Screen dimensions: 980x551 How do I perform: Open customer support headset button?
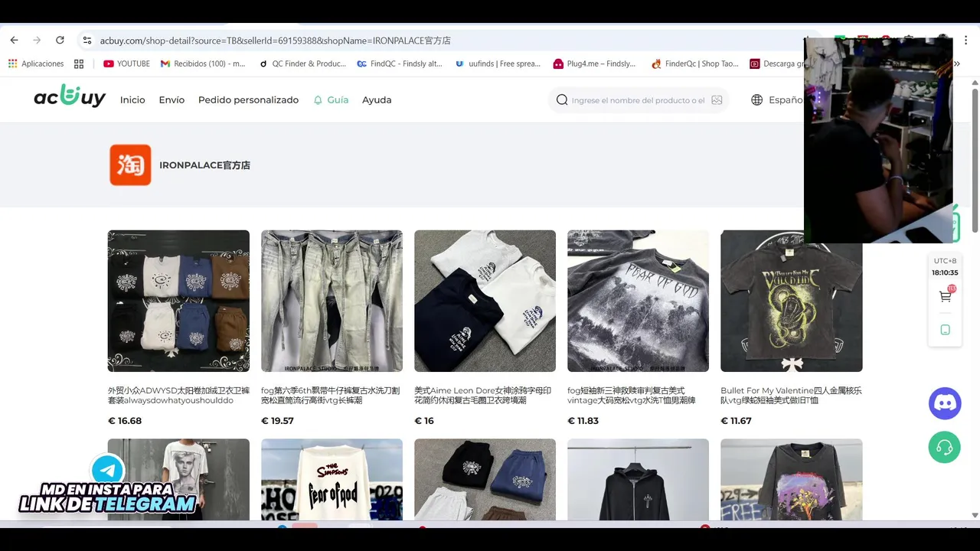945,447
